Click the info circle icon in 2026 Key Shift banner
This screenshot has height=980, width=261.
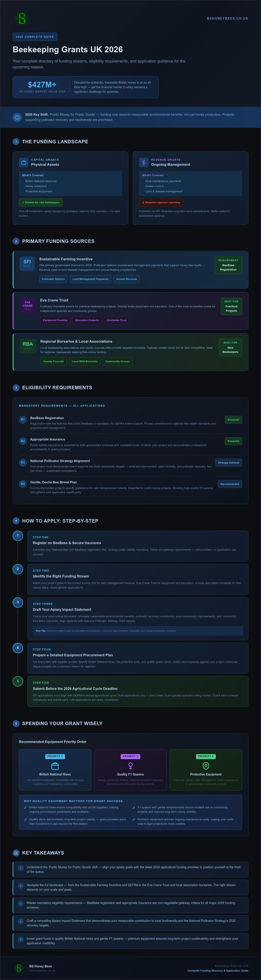point(17,117)
